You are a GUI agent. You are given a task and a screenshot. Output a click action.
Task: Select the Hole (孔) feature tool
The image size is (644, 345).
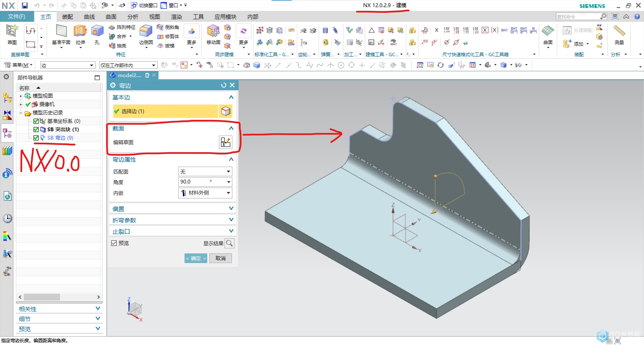[97, 35]
